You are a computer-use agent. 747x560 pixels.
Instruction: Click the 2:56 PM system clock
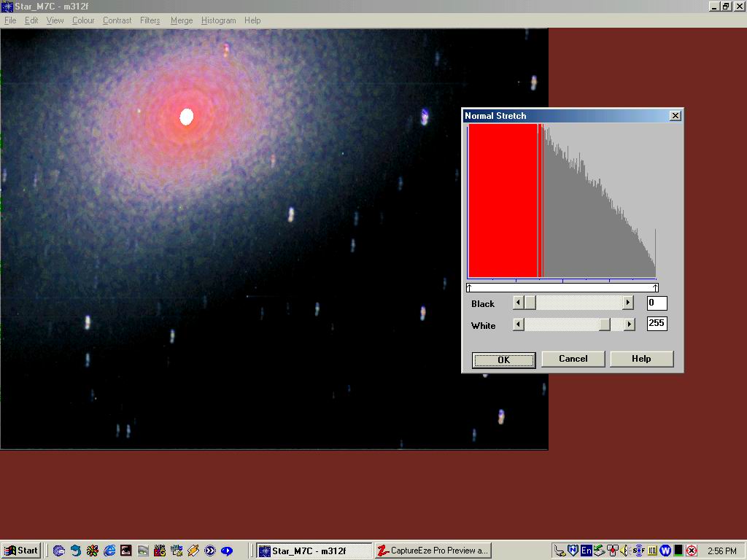pyautogui.click(x=722, y=551)
